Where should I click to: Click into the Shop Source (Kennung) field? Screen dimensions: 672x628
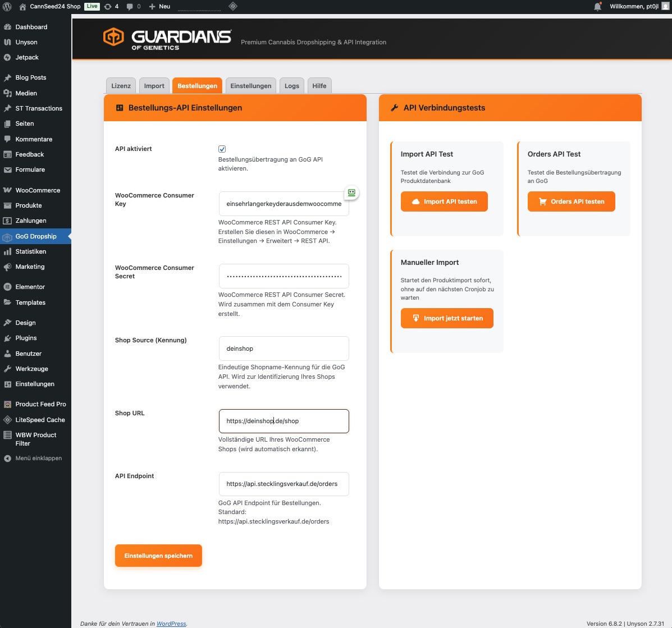coord(284,349)
